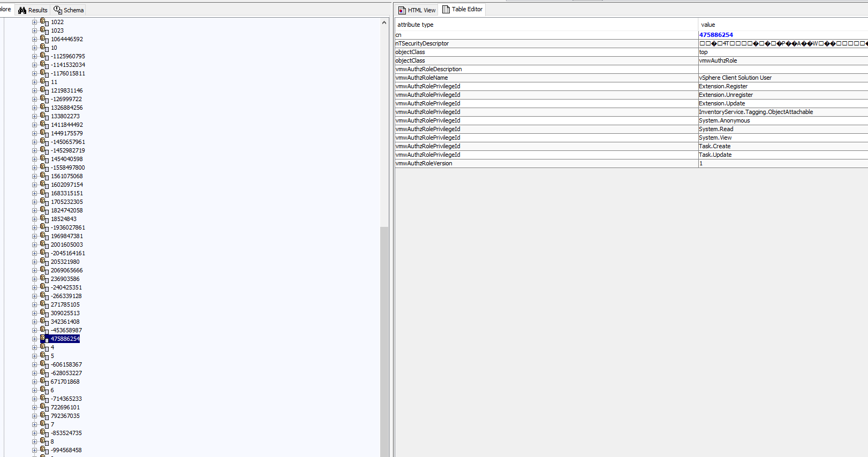Image resolution: width=868 pixels, height=457 pixels.
Task: Click the cn value 475886254
Action: (716, 35)
